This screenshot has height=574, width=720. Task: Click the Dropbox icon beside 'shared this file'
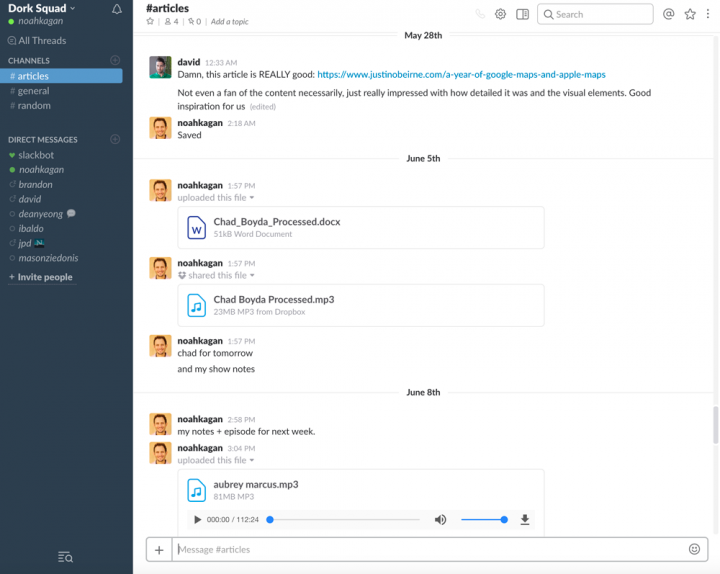(182, 276)
